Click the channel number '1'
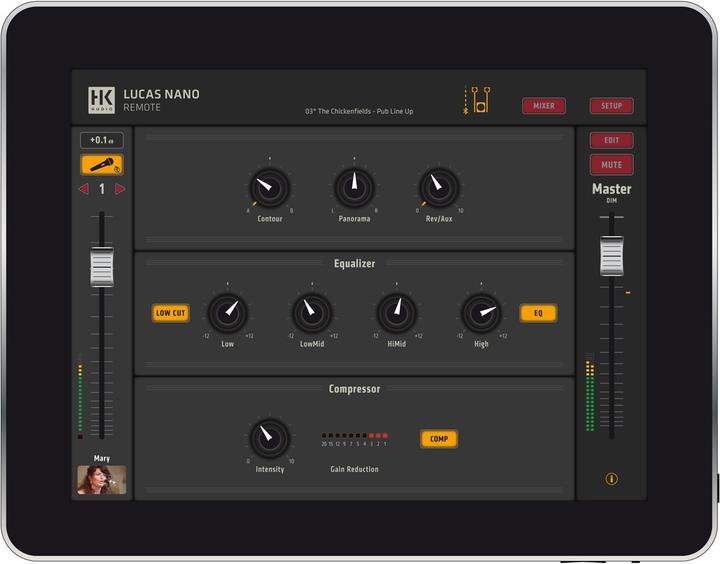 pyautogui.click(x=102, y=189)
